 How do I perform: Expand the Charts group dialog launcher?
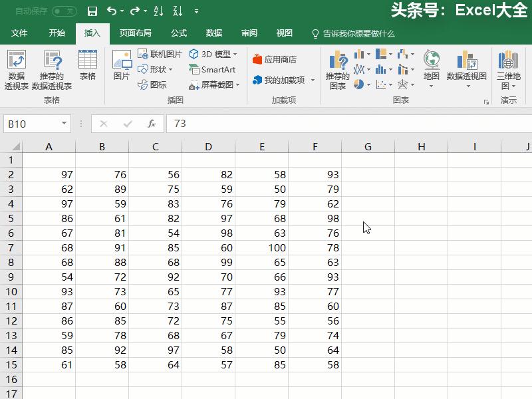[x=487, y=101]
